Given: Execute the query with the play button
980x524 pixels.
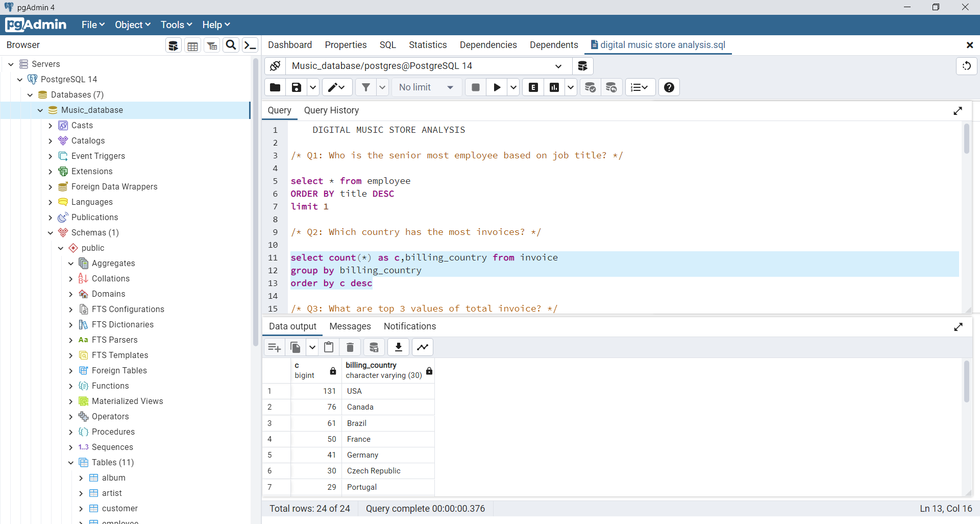Looking at the screenshot, I should coord(497,87).
